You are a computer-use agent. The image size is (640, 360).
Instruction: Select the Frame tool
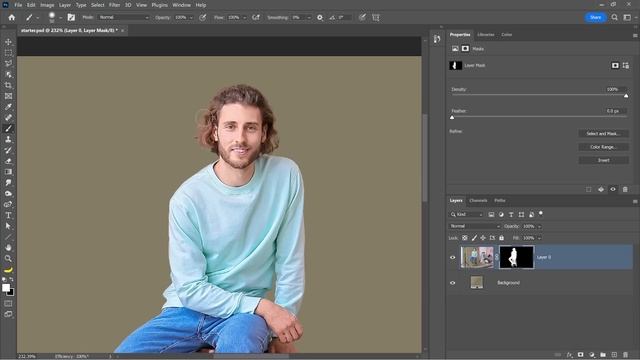(8, 96)
